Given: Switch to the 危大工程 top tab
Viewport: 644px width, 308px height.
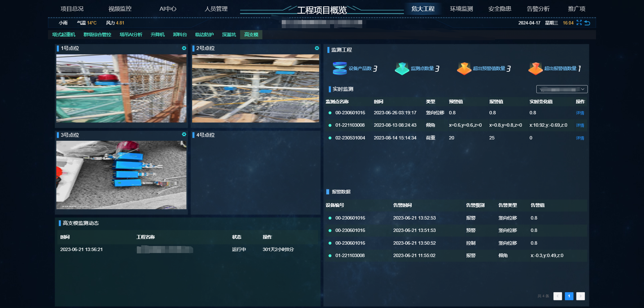Looking at the screenshot, I should [x=423, y=9].
